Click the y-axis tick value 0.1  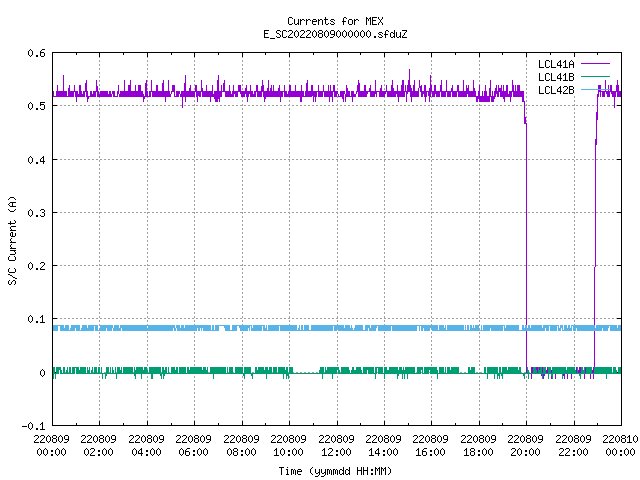(x=36, y=319)
